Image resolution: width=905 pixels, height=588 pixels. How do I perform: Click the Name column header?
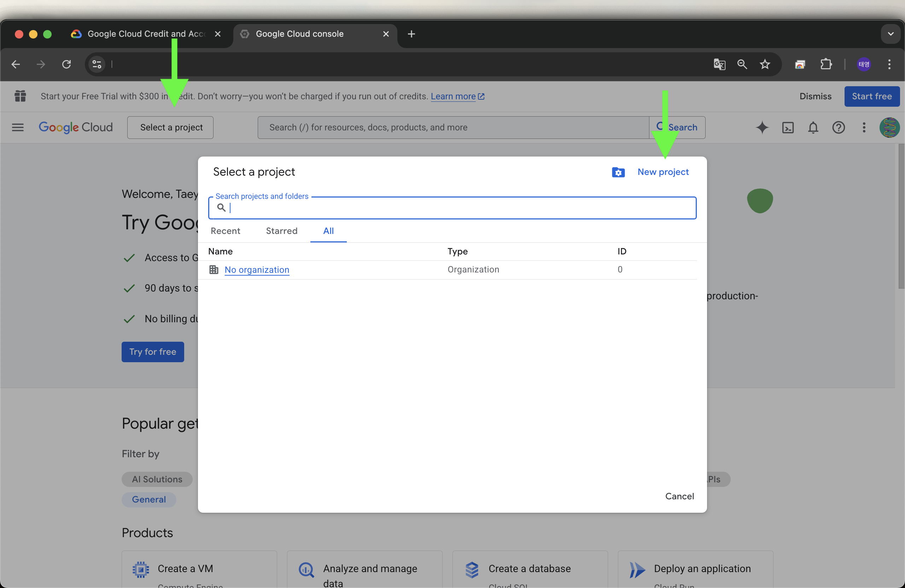(220, 251)
